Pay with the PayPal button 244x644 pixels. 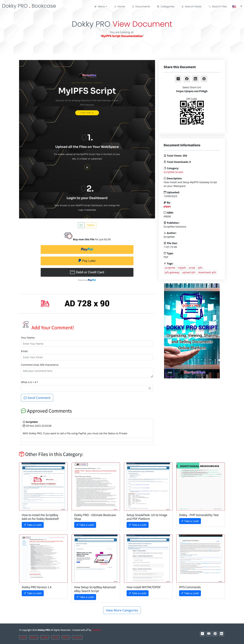coord(87,250)
